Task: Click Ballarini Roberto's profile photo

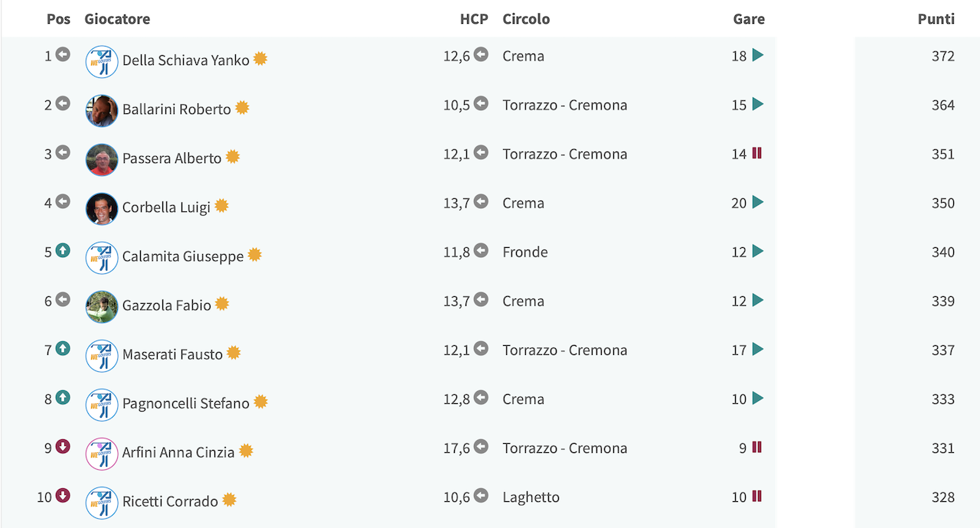Action: pyautogui.click(x=102, y=111)
